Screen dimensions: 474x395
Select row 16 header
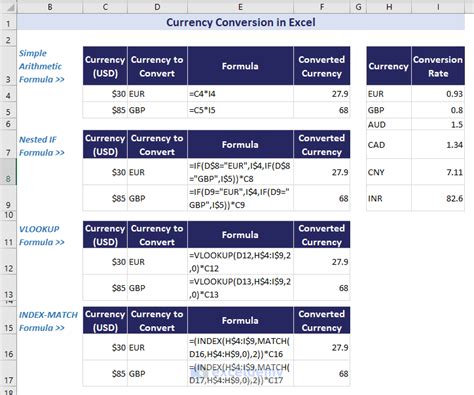click(x=8, y=347)
